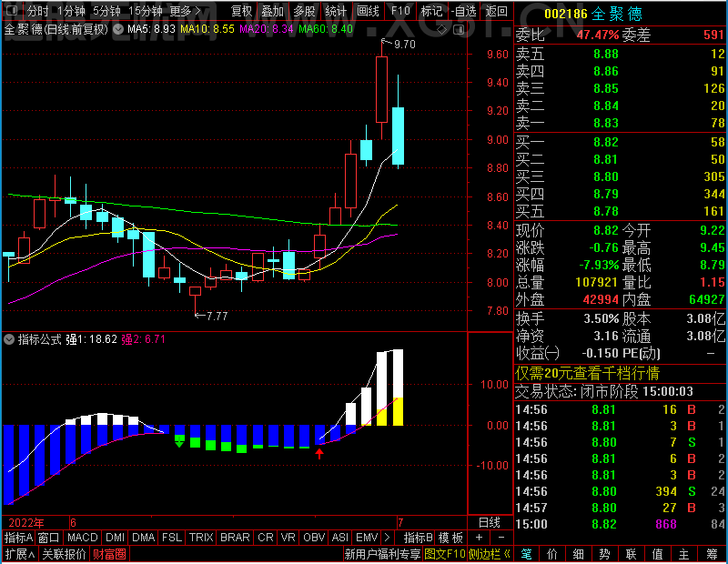Switch indicator to DMA
Viewport: 728px width, 564px height.
tap(144, 538)
